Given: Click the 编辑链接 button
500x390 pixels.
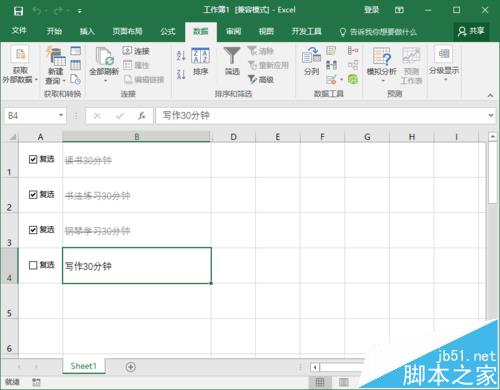Looking at the screenshot, I should click(144, 79).
